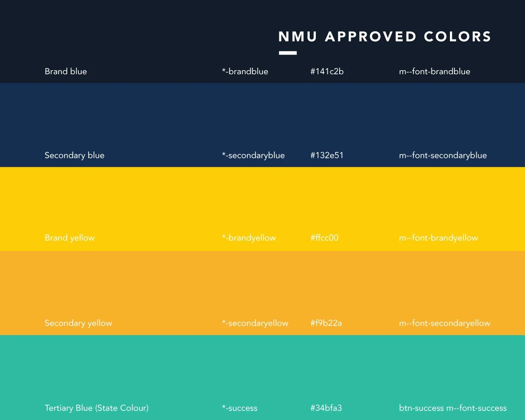Click the *-secondaryblue class name

[253, 155]
